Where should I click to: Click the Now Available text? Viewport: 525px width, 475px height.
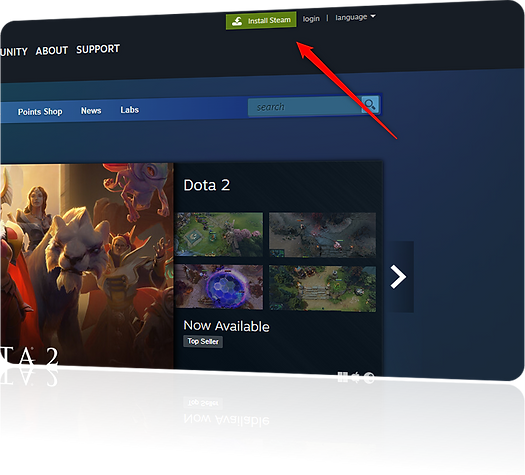(226, 326)
